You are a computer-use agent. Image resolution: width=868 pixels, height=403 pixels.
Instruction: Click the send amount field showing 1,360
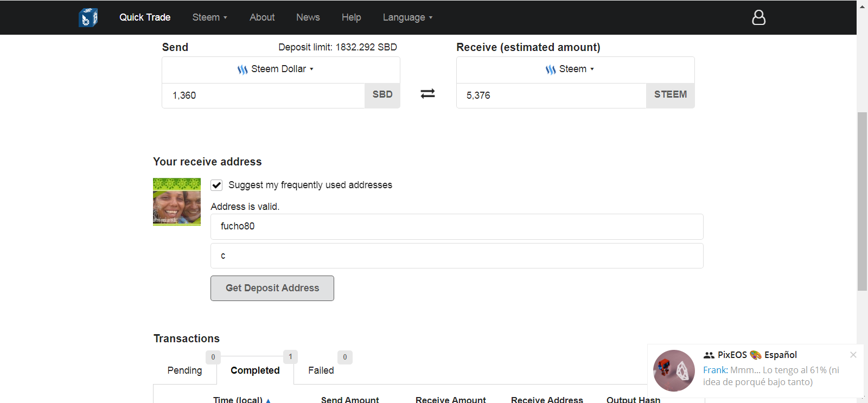click(263, 95)
